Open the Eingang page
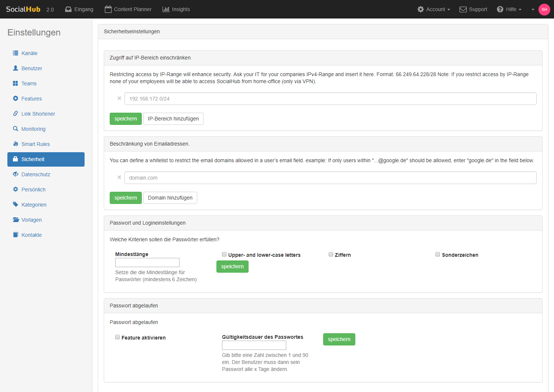554x392 pixels. pos(79,9)
